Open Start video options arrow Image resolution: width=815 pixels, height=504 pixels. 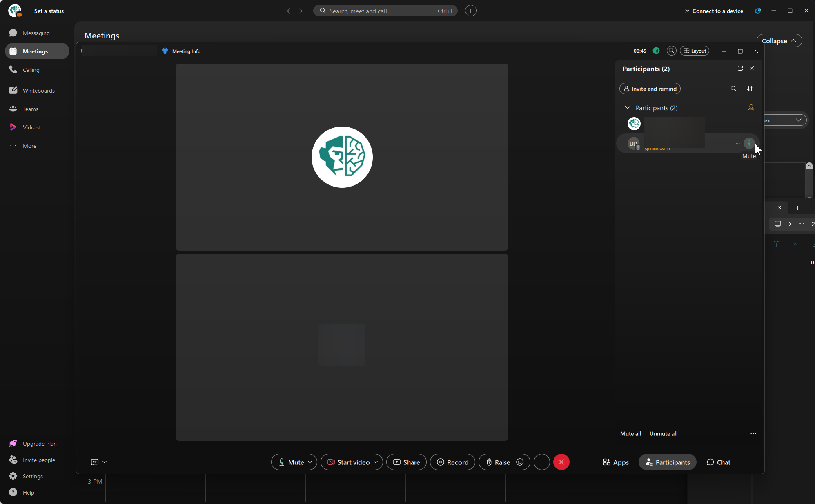tap(376, 462)
